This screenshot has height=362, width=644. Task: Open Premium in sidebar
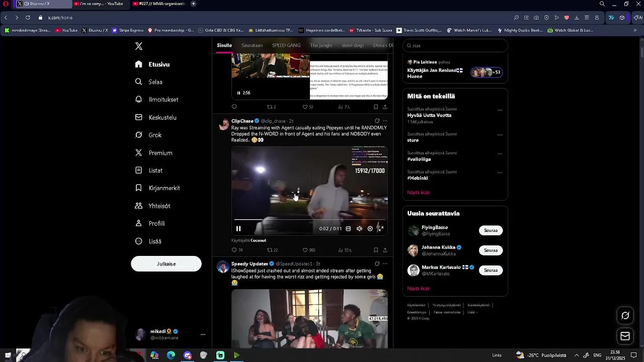[153, 153]
